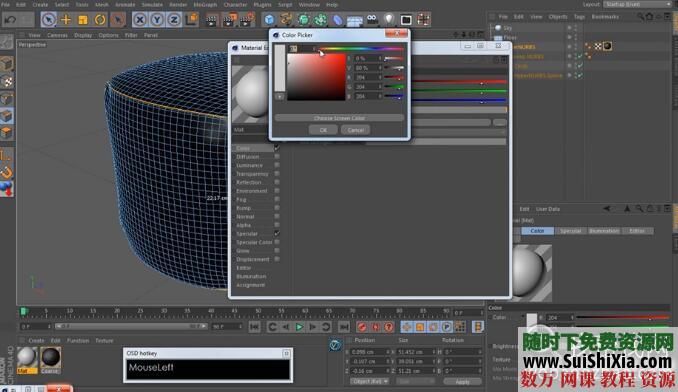The width and height of the screenshot is (678, 392).
Task: Enable the Bump channel checkbox
Action: click(x=277, y=208)
